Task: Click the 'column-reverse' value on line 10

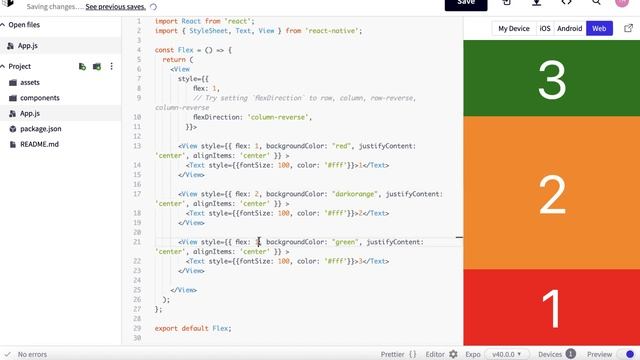Action: (x=278, y=117)
